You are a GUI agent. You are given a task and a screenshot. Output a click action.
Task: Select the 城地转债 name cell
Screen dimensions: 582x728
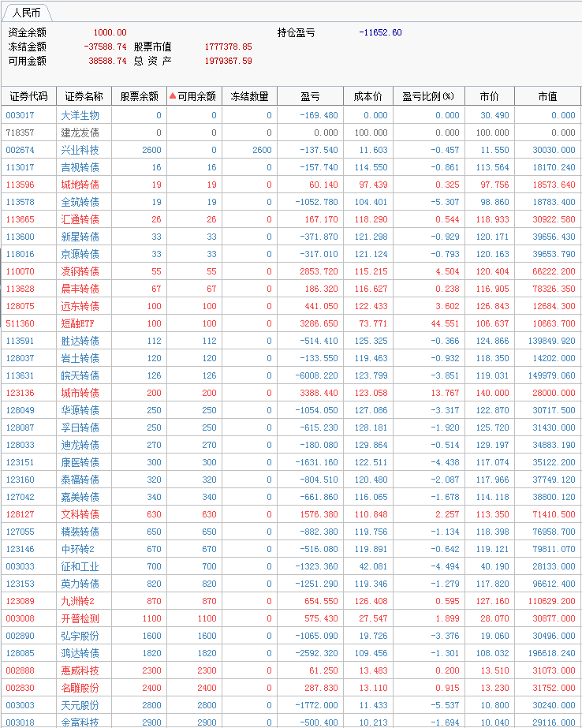coord(80,185)
